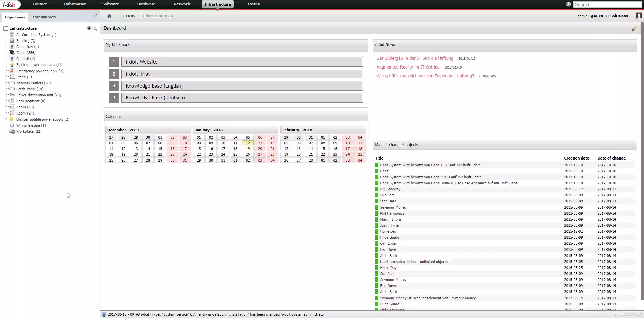Click the i-doit logo

point(10,4)
